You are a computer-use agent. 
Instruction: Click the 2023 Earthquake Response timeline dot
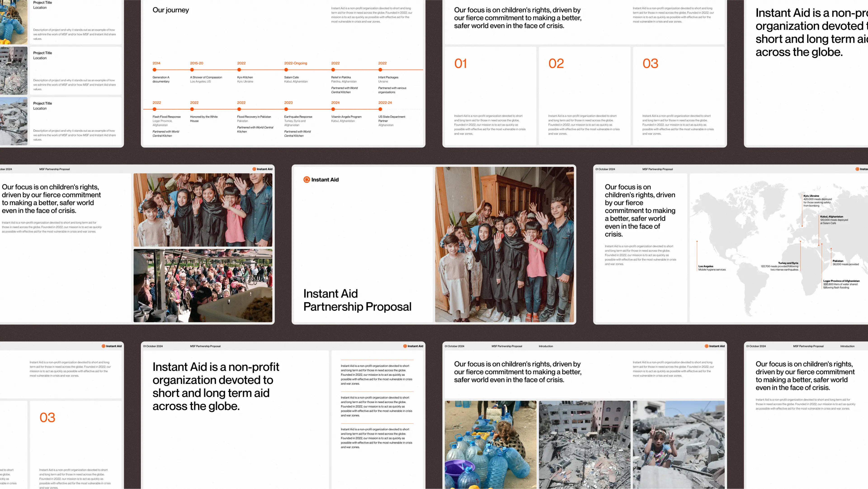pyautogui.click(x=286, y=109)
